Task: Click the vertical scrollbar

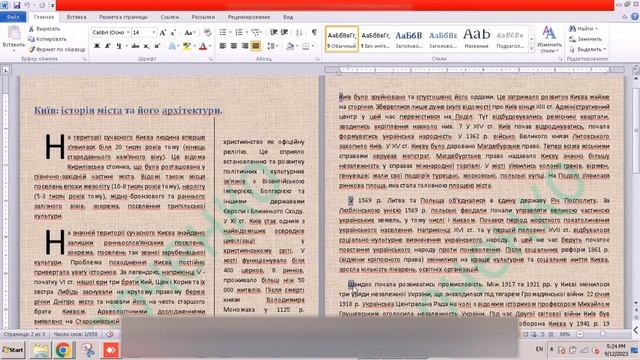Action: [636, 131]
